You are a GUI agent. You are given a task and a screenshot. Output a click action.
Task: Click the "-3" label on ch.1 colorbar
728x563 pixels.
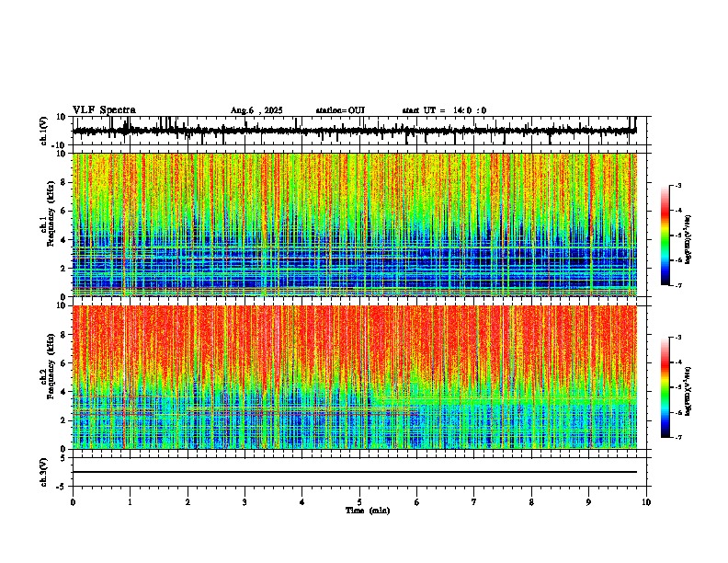click(677, 185)
